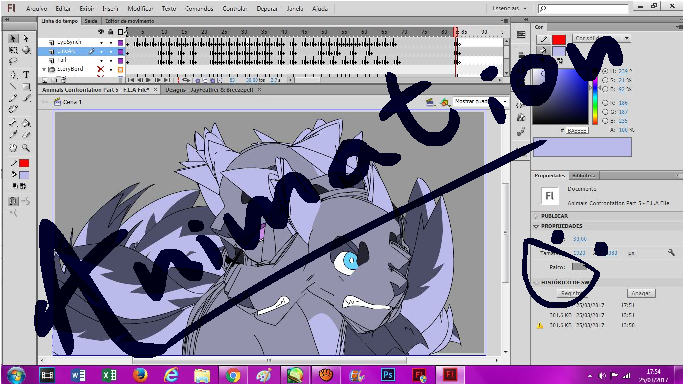Click the Free Transform tool
Screen dimensions: 683x384
click(x=13, y=50)
